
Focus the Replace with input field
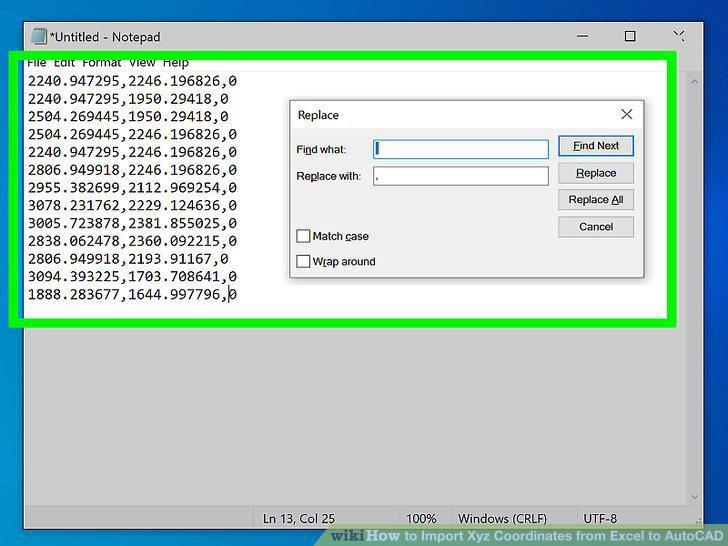point(461,176)
